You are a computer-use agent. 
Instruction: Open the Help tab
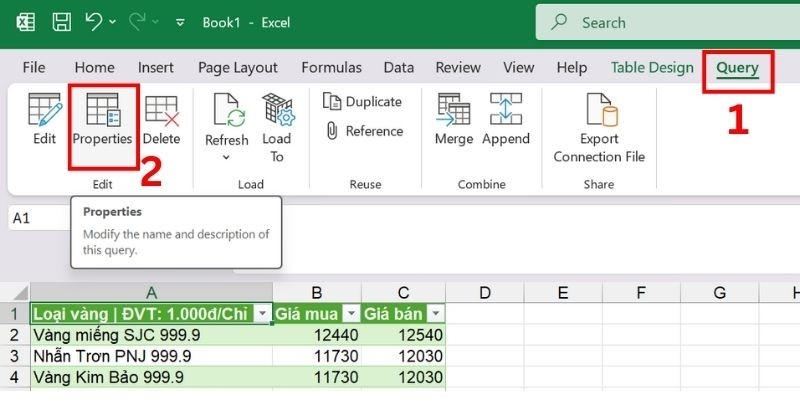coord(571,68)
